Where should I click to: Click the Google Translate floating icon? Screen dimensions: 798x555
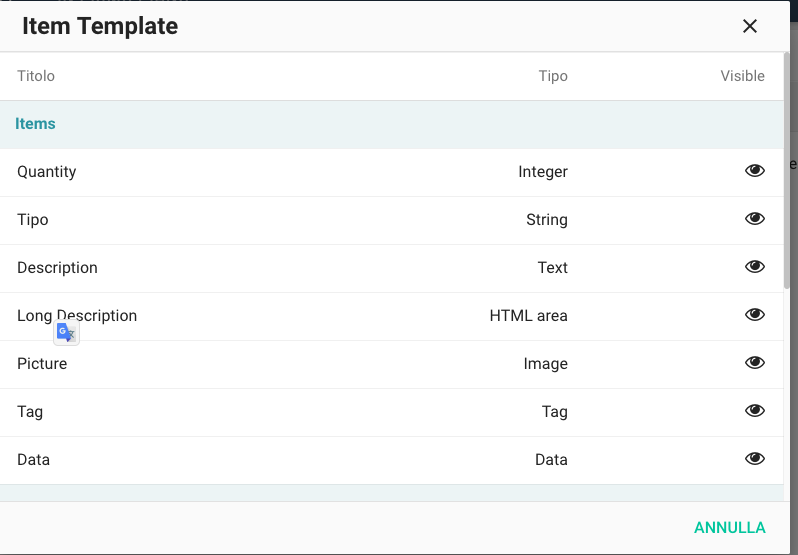click(x=66, y=333)
